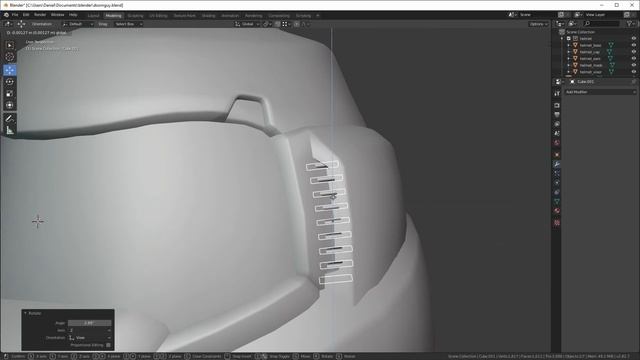Screen dimensions: 640x360
Task: Select the Measure tool
Action: click(10, 131)
